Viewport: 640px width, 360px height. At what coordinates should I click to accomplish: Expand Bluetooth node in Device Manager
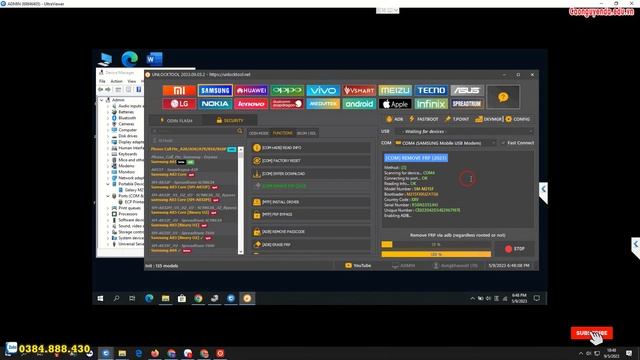pos(108,118)
